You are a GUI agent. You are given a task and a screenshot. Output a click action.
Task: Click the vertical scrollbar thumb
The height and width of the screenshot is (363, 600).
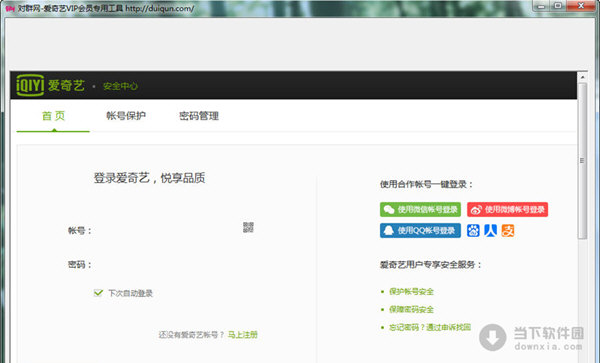[x=582, y=161]
